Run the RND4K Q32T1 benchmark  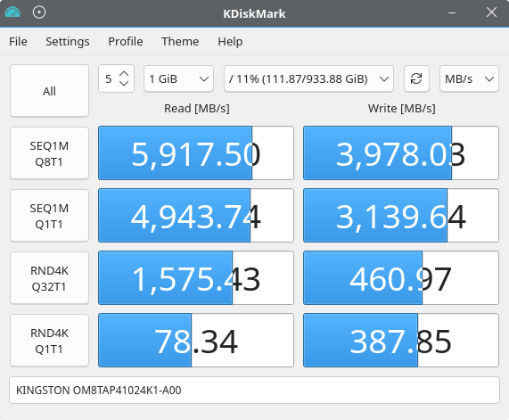click(x=49, y=278)
